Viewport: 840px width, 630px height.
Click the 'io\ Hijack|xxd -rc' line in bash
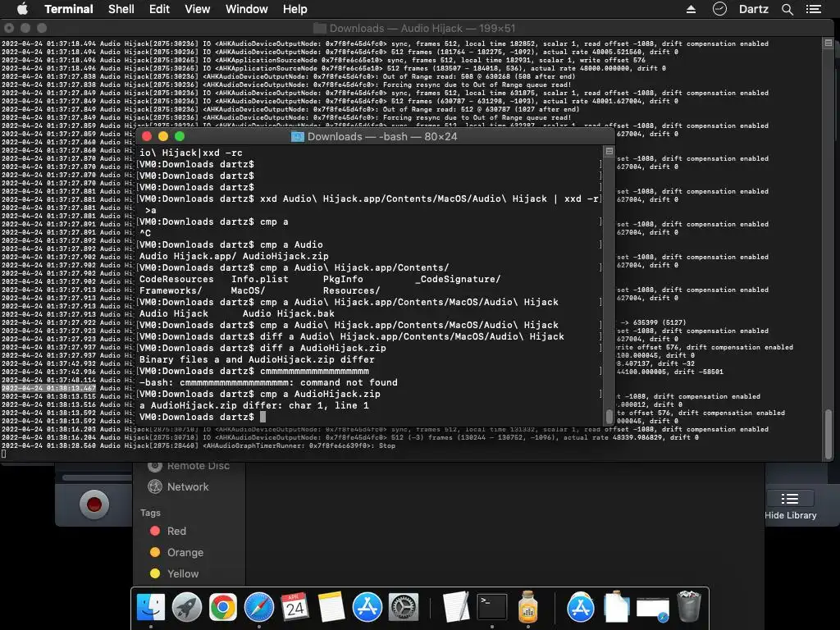pyautogui.click(x=190, y=153)
